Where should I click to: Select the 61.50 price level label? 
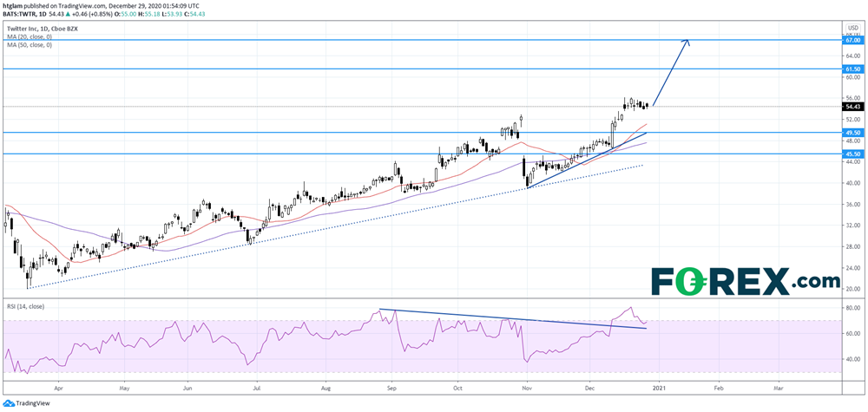(851, 69)
